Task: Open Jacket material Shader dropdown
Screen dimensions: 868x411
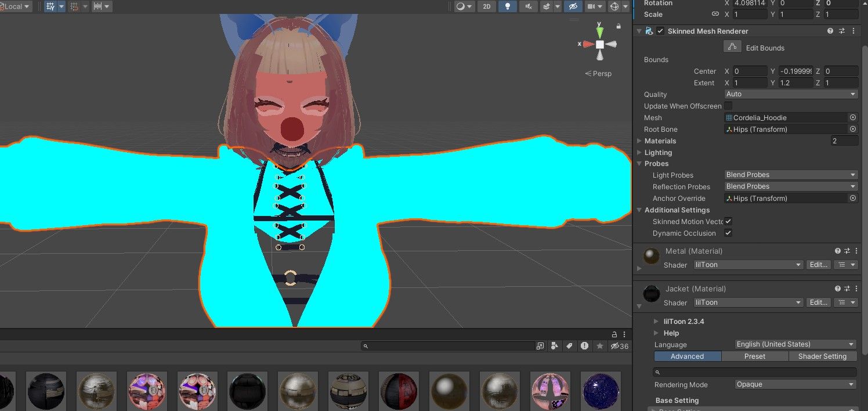Action: pyautogui.click(x=748, y=302)
